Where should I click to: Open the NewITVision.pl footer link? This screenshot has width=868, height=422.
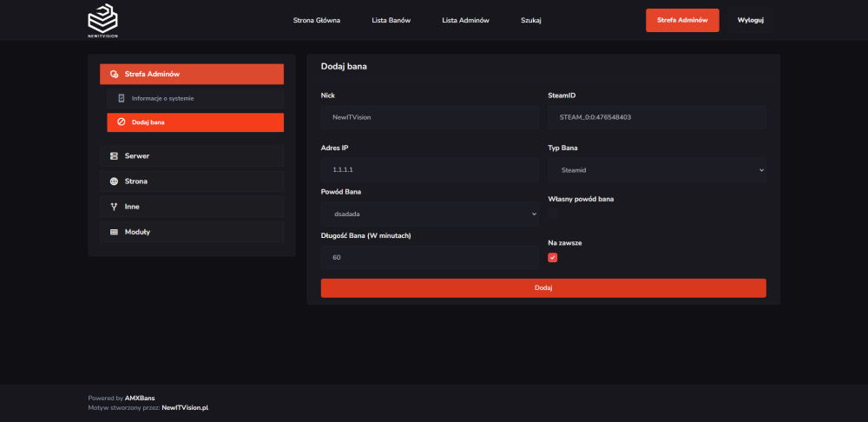[x=185, y=407]
